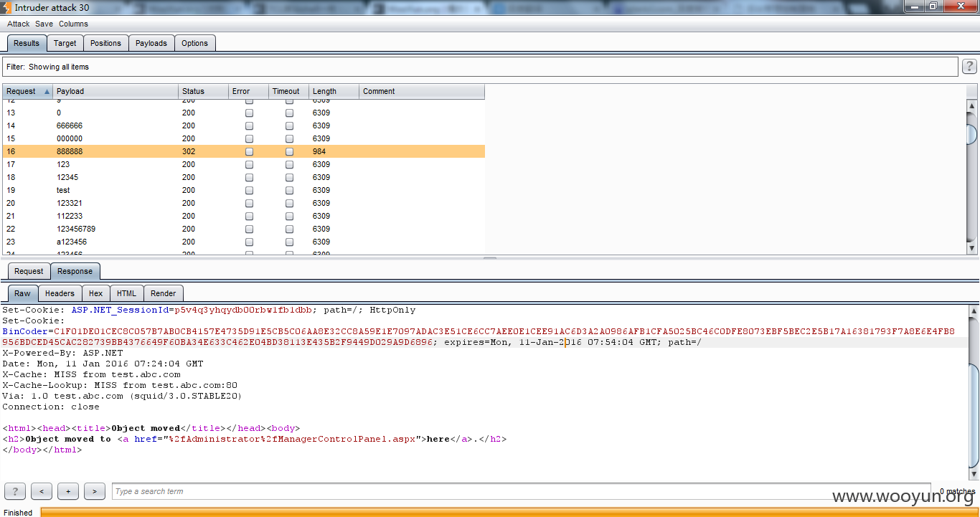Open the Request message tab
Viewport: 980px width, 517px height.
(29, 271)
